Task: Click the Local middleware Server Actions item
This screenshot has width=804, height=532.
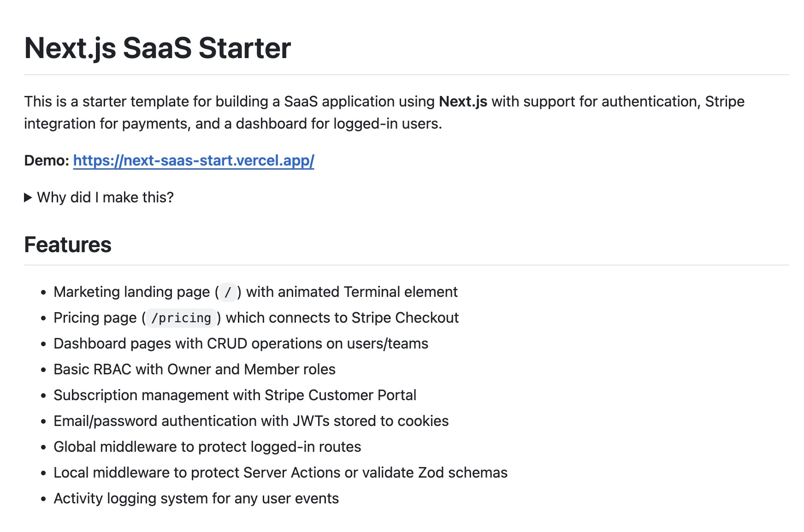Action: (x=280, y=473)
